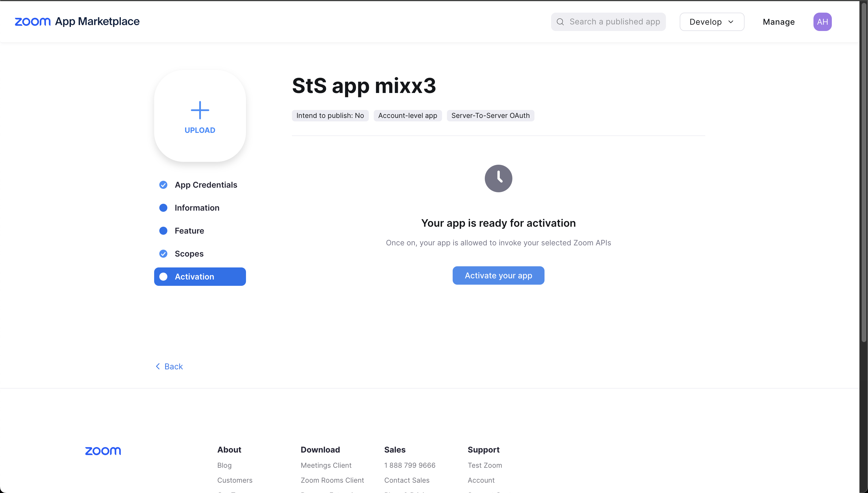Open Meetings Client download link
This screenshot has height=493, width=868.
[x=326, y=465]
